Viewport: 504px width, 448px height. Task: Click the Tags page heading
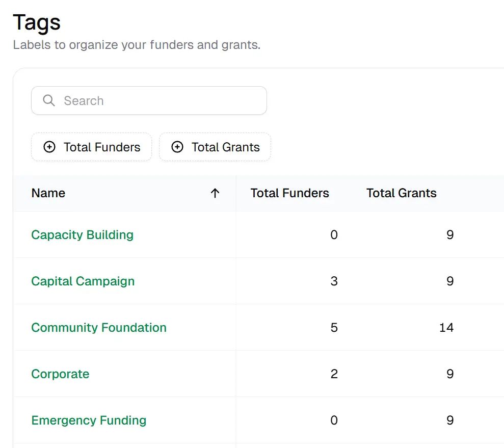tap(37, 22)
